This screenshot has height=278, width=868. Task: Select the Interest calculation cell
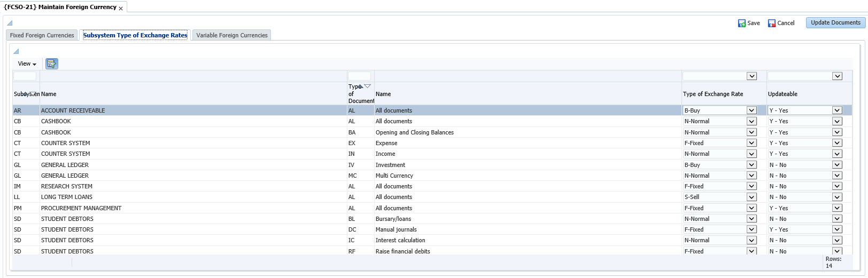pyautogui.click(x=528, y=240)
